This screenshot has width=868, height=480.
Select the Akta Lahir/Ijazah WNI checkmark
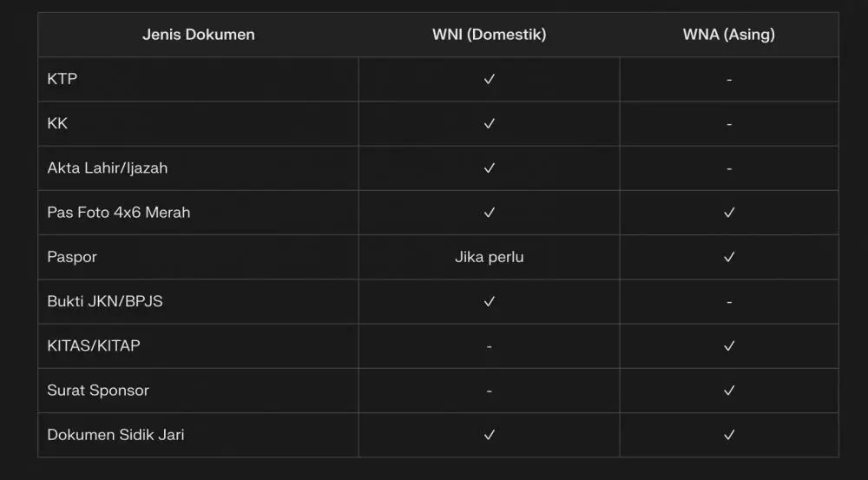point(490,168)
